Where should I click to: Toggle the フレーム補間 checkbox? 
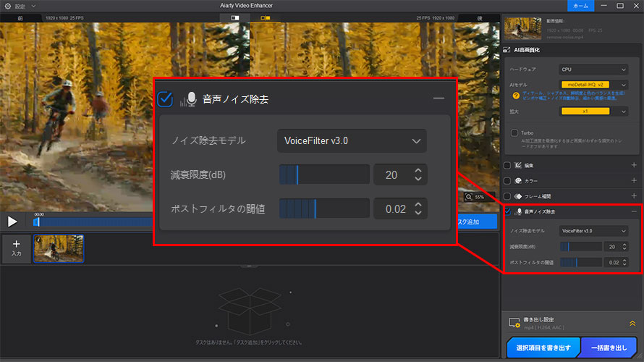pyautogui.click(x=507, y=196)
